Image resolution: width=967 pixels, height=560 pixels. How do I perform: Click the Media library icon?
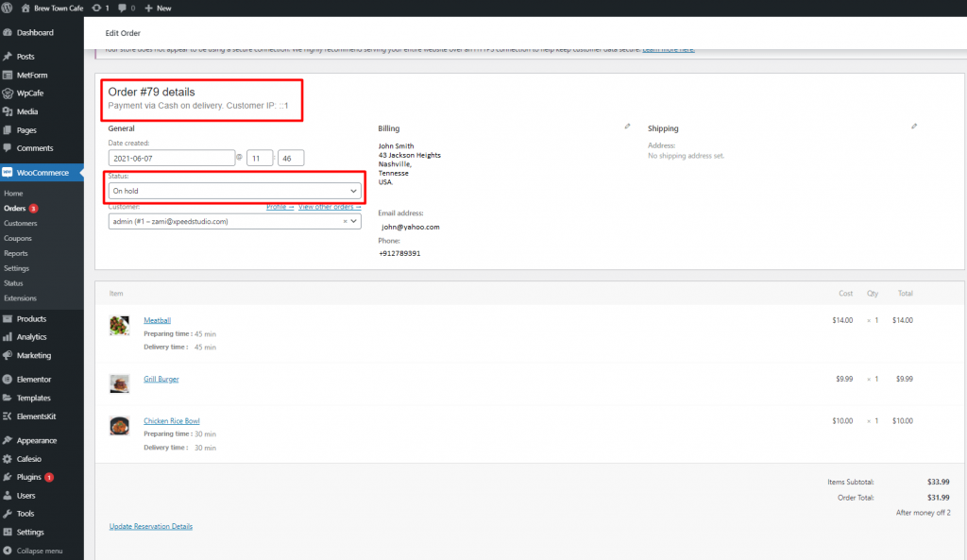[8, 111]
